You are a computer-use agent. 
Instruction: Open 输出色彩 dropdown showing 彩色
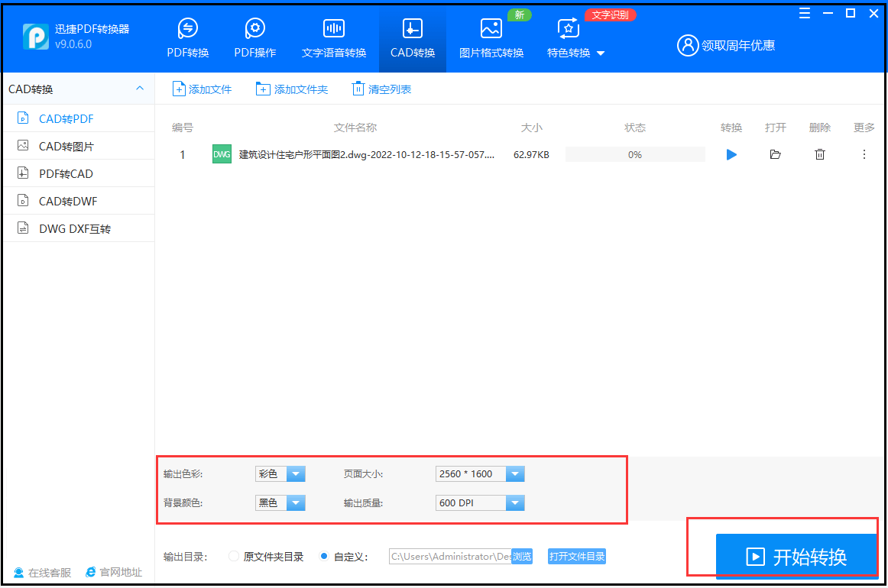coord(280,473)
